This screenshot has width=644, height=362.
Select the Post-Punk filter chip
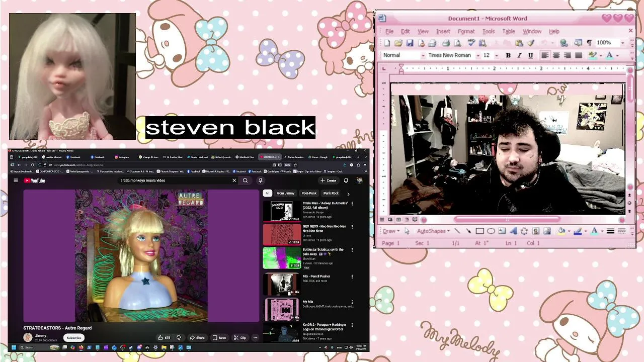click(x=309, y=193)
